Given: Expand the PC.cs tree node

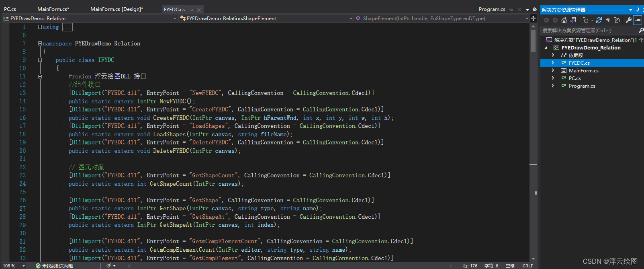Looking at the screenshot, I should [x=553, y=78].
